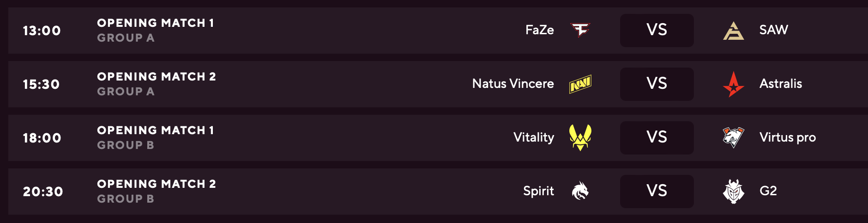Select the FaZe team name
868x223 pixels.
click(540, 30)
